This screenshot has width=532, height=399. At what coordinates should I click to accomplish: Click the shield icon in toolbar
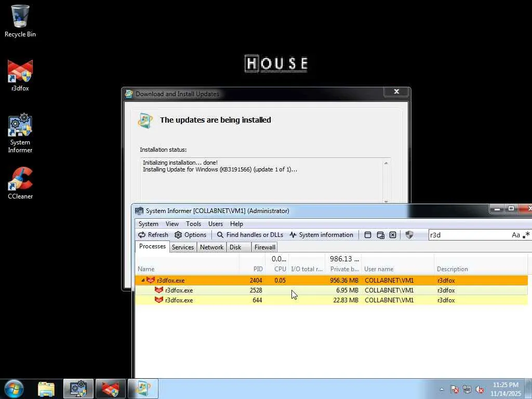(409, 235)
